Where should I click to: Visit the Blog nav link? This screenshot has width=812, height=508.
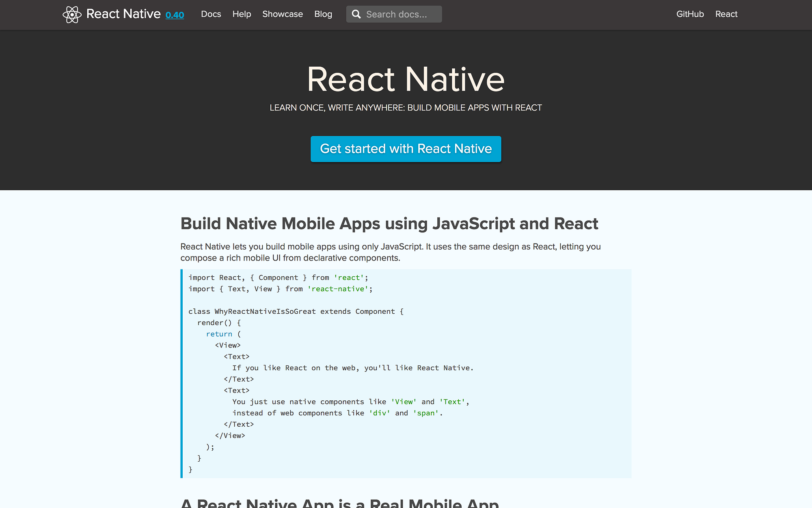[x=323, y=14]
